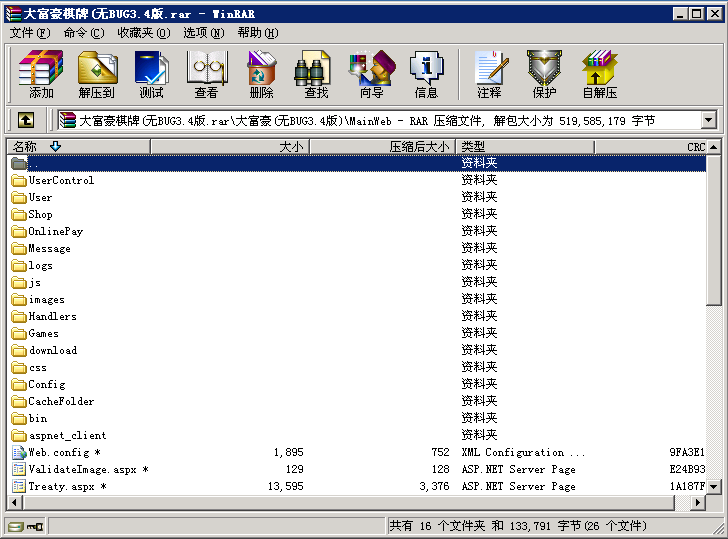This screenshot has width=728, height=539.
Task: Go up one folder level button
Action: pos(25,120)
